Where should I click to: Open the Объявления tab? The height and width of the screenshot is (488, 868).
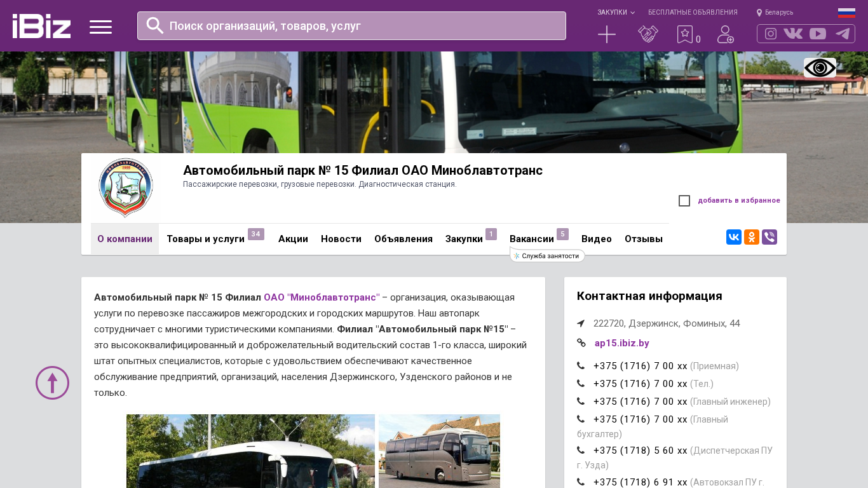tap(403, 239)
